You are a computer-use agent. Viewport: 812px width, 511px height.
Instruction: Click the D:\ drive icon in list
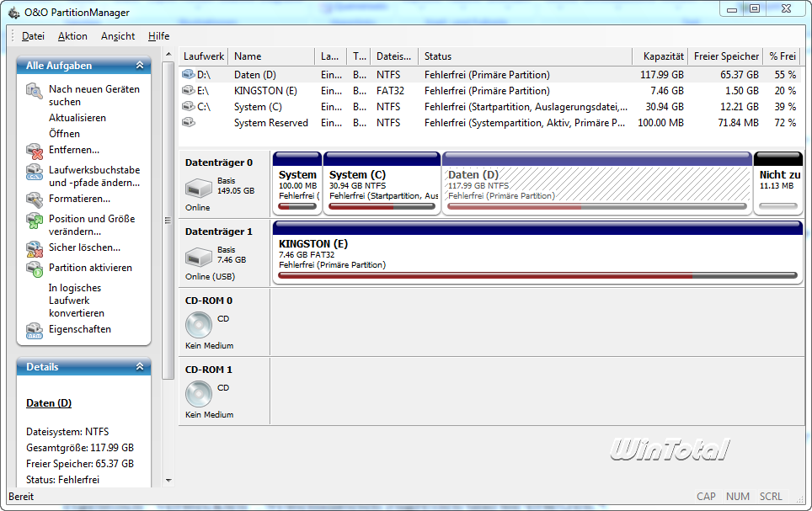point(188,75)
